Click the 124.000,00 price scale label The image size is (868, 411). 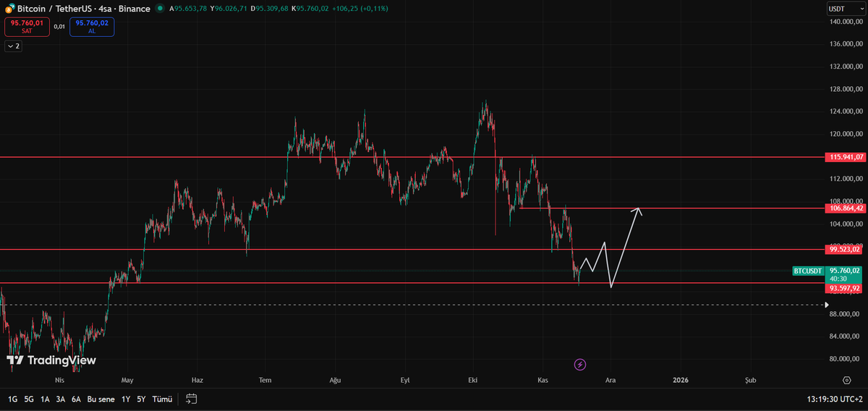[845, 111]
